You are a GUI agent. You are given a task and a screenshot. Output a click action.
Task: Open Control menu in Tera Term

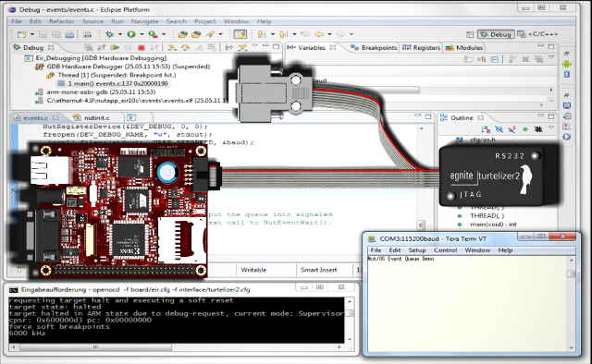[445, 250]
